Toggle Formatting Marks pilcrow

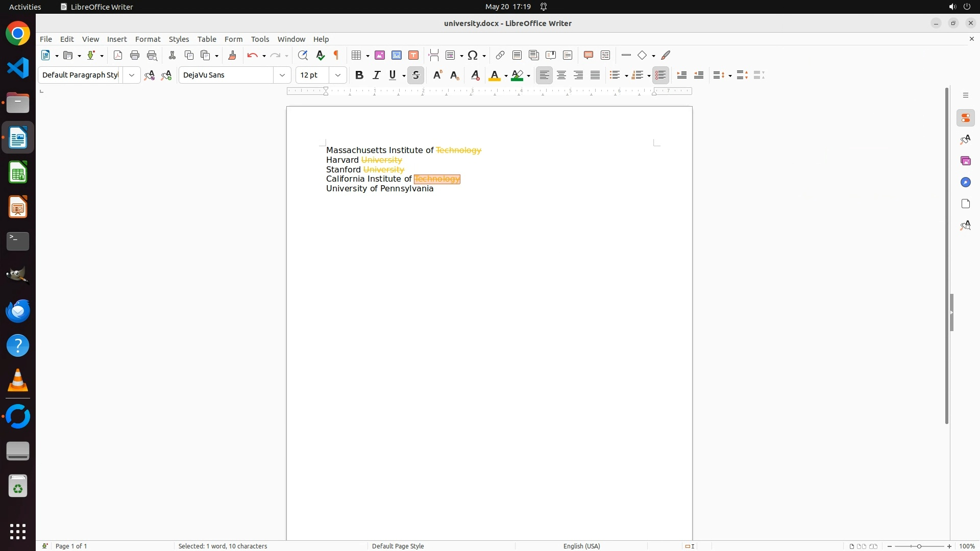[x=336, y=56]
